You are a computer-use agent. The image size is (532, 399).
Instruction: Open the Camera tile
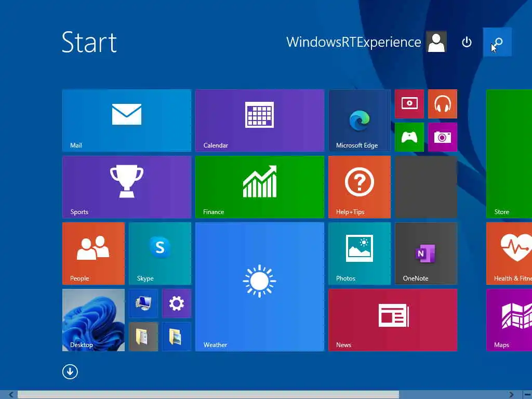pyautogui.click(x=443, y=137)
